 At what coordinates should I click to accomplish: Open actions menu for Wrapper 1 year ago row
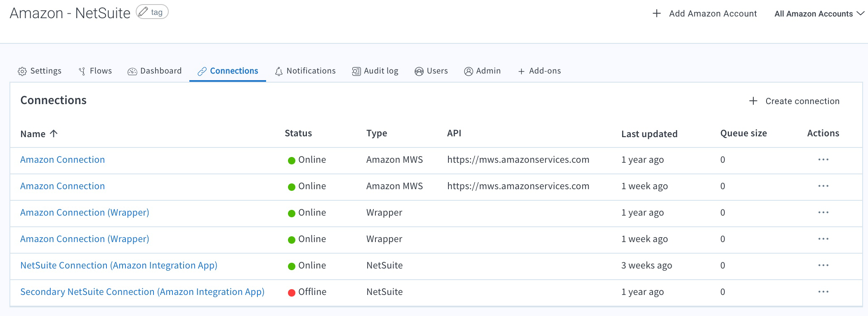pyautogui.click(x=823, y=213)
